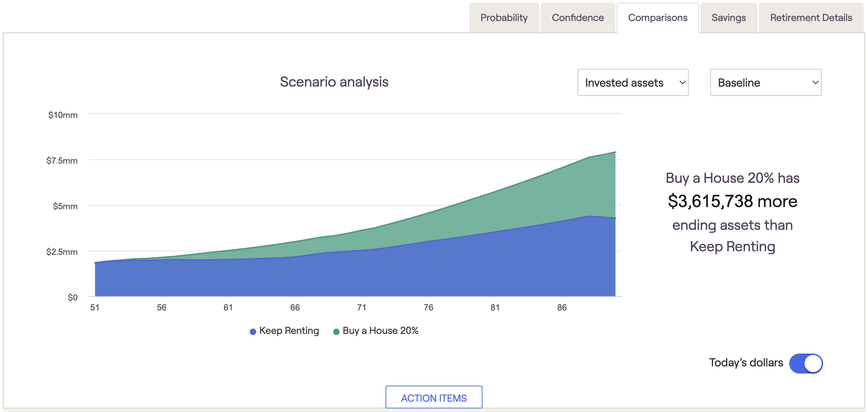This screenshot has height=412, width=868.
Task: Toggle Keep Renting series in legend
Action: pos(284,331)
